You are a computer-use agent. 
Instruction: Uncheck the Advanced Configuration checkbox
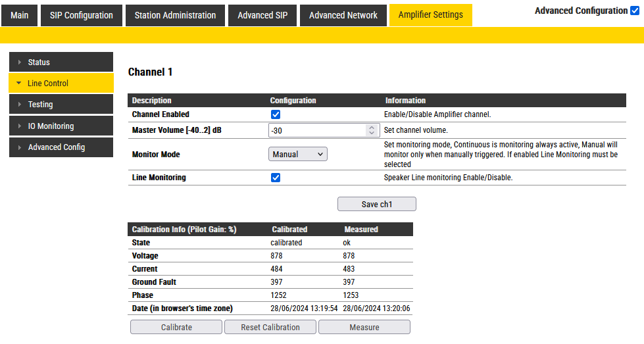pos(634,11)
